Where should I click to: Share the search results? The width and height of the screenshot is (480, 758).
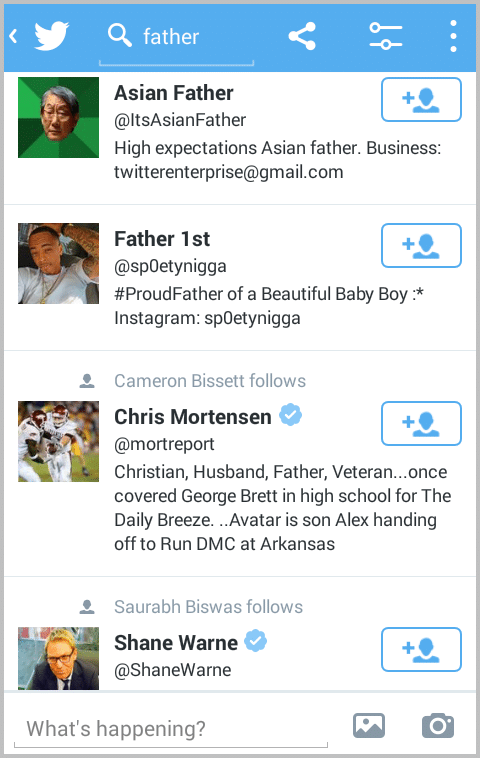[x=302, y=36]
